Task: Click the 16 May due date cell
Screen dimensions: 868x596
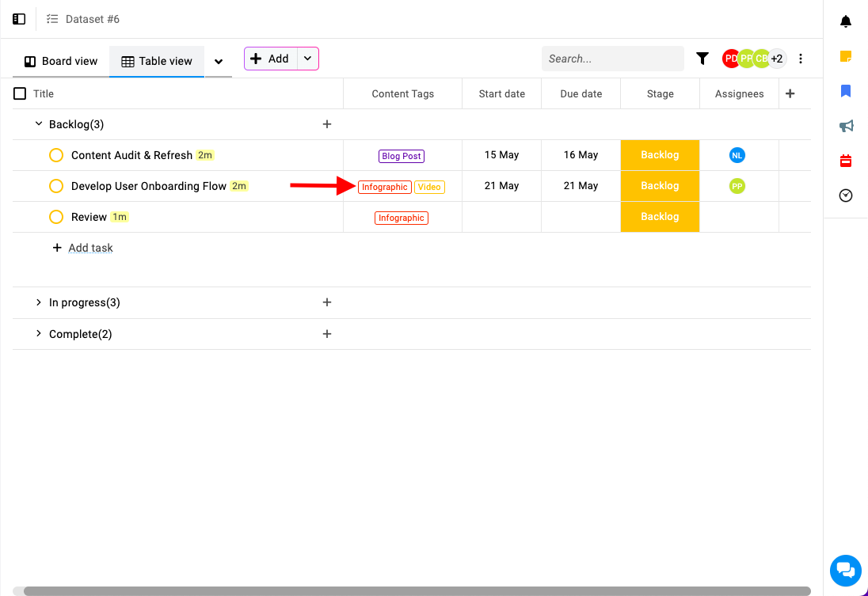Action: coord(581,155)
